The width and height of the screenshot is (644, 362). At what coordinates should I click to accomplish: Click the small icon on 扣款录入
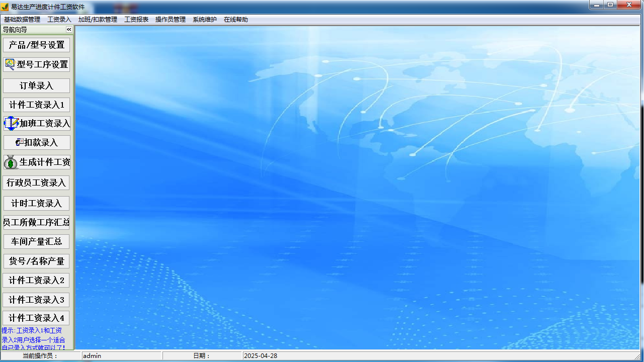(x=20, y=142)
